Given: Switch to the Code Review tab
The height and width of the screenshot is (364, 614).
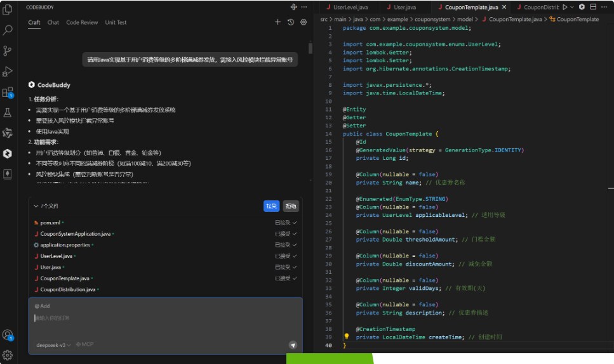Looking at the screenshot, I should pos(82,23).
